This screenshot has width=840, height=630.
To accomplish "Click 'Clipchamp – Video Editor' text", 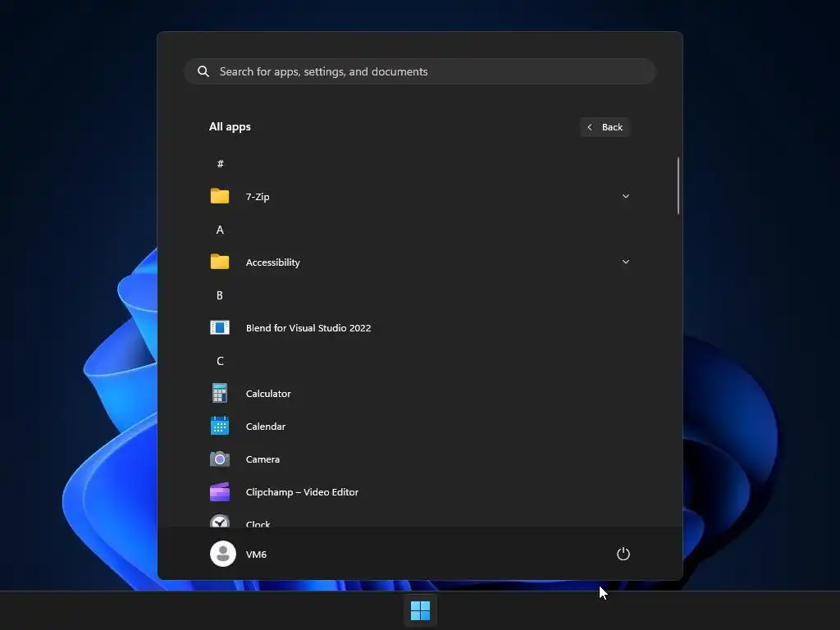I will coord(302,492).
